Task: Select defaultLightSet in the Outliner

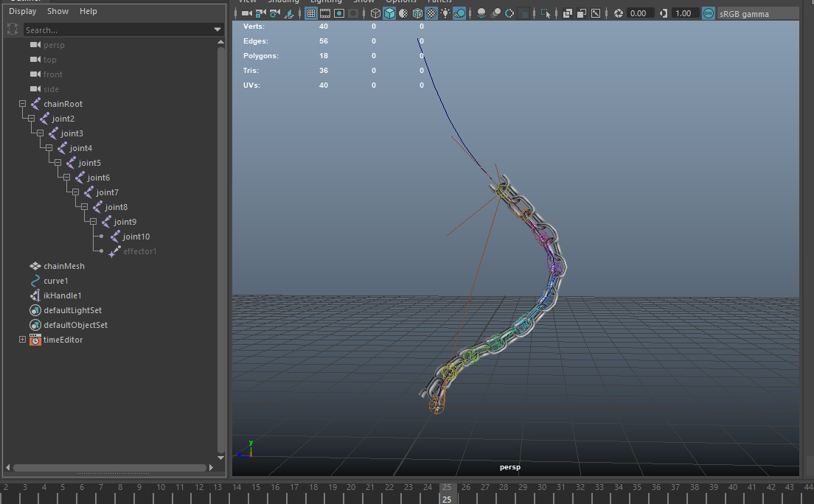Action: coord(73,310)
